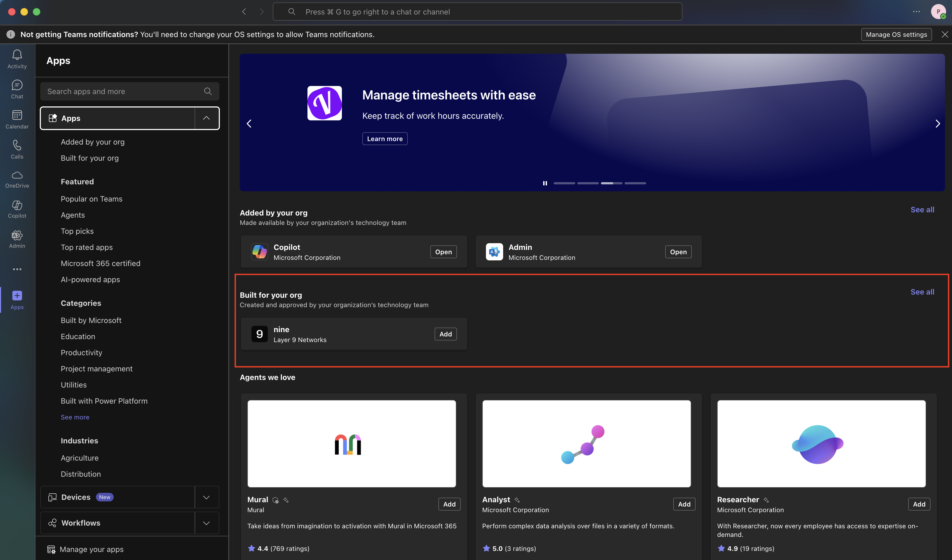Dismiss the notifications banner
The image size is (952, 560).
point(945,34)
